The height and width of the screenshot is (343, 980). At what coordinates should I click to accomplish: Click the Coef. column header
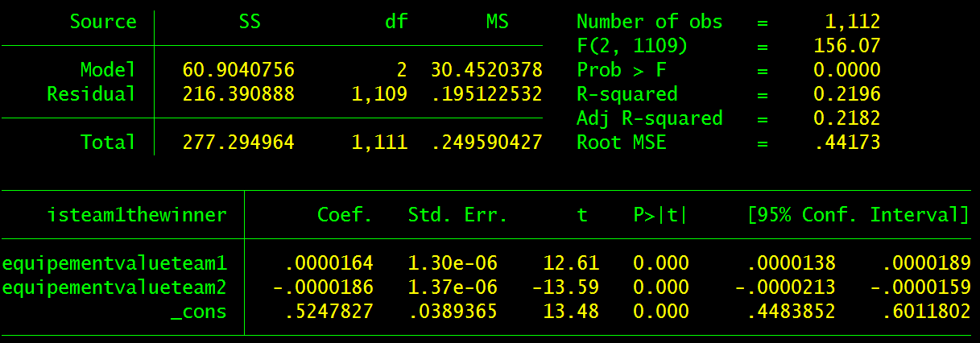[345, 215]
